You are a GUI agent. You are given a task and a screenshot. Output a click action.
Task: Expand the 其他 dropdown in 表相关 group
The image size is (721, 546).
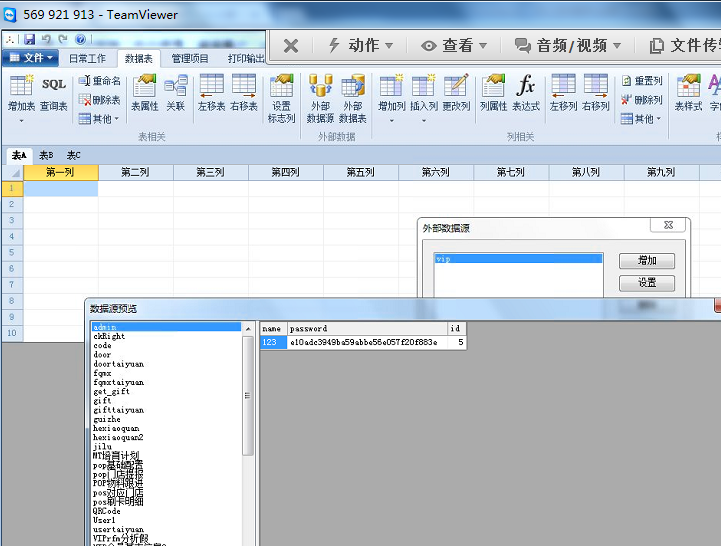99,119
